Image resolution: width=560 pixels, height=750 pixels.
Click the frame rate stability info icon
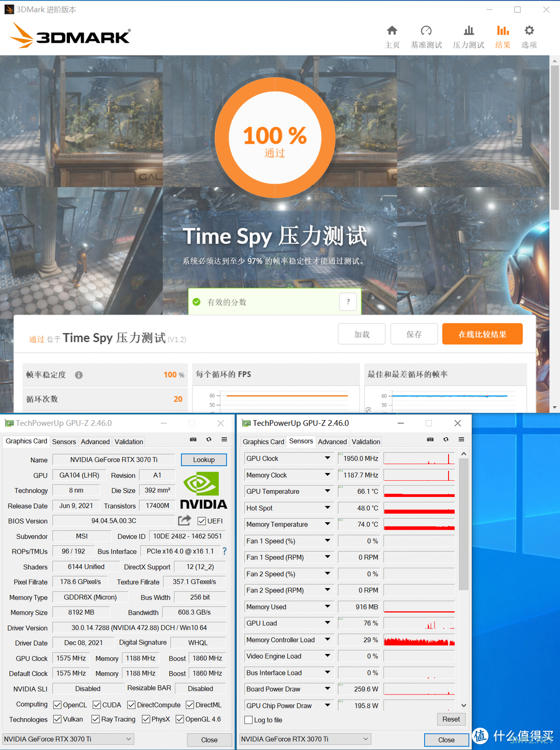tap(79, 375)
